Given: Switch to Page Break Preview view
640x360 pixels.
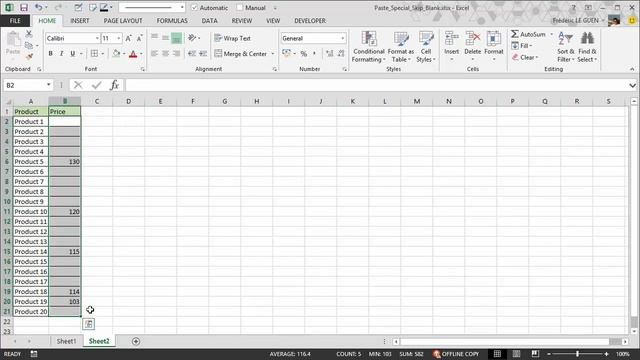Looking at the screenshot, I should click(535, 354).
